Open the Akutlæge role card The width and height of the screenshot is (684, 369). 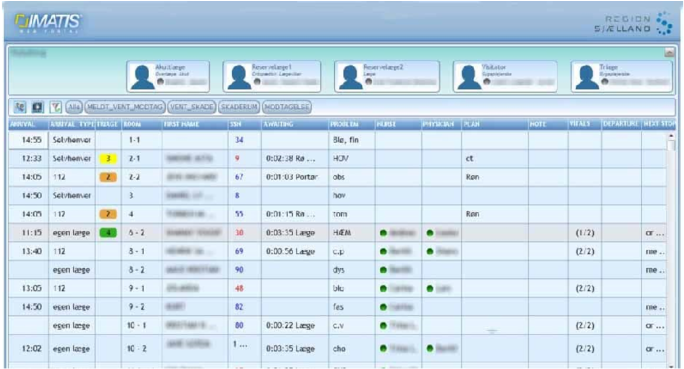168,77
